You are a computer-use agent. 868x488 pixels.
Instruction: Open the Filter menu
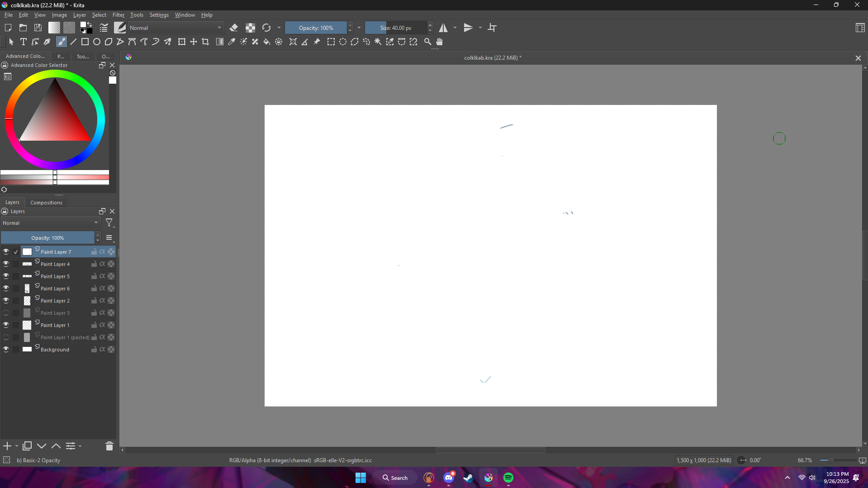[118, 15]
